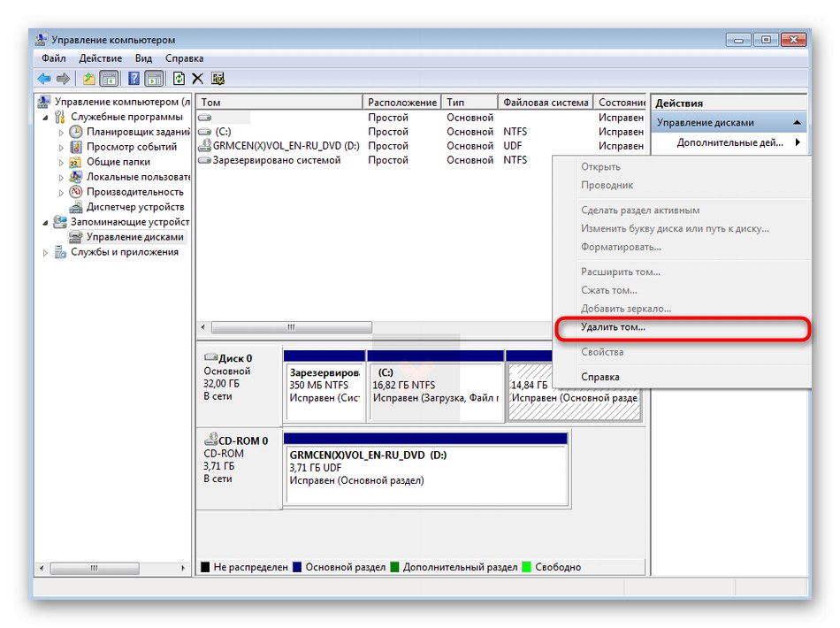The image size is (840, 628).
Task: Click the DVD drive icon in the GRMCEN row
Action: pyautogui.click(x=204, y=145)
